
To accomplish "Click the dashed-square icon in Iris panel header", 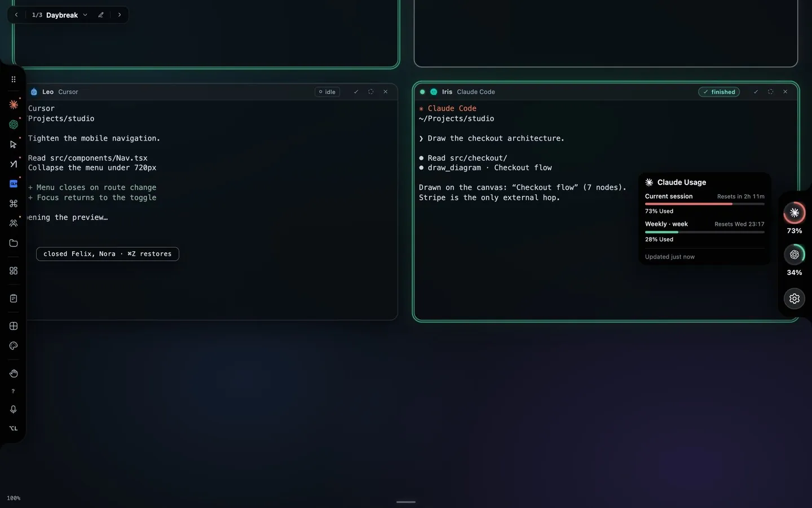I will pyautogui.click(x=770, y=92).
